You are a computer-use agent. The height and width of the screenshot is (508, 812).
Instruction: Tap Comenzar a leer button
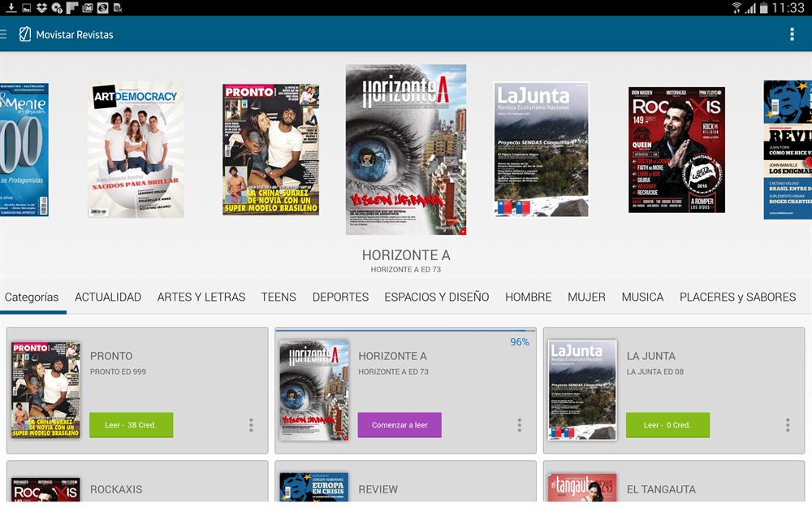[x=400, y=425]
